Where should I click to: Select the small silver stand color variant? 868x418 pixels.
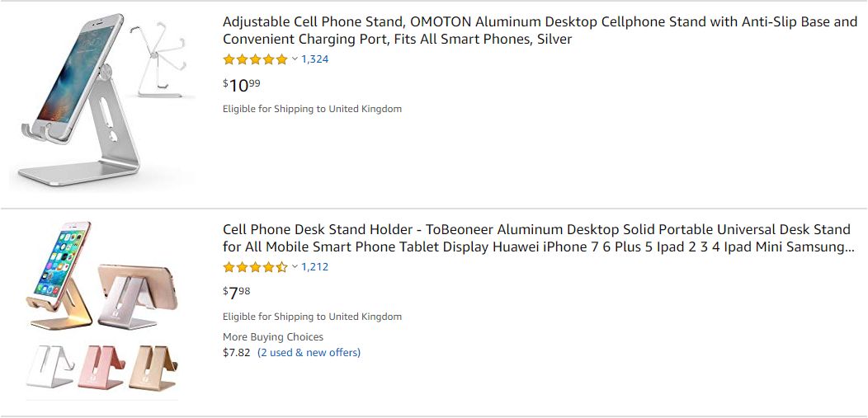tap(50, 365)
